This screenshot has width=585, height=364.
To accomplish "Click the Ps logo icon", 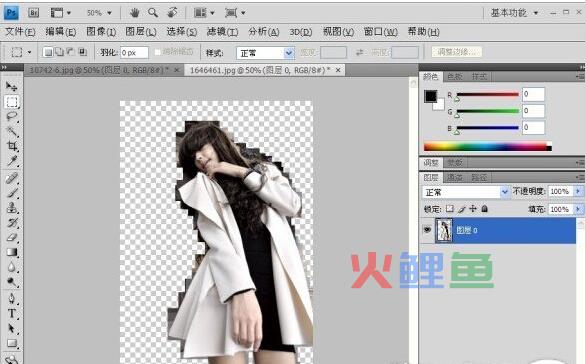I will 11,13.
